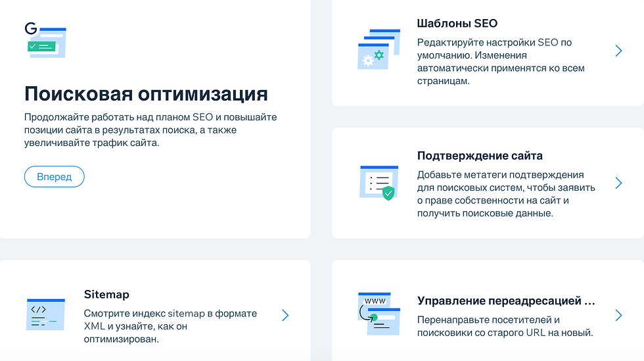Screen dimensions: 644x361
Task: Select the Шаблоны SEO title
Action: pyautogui.click(x=457, y=24)
